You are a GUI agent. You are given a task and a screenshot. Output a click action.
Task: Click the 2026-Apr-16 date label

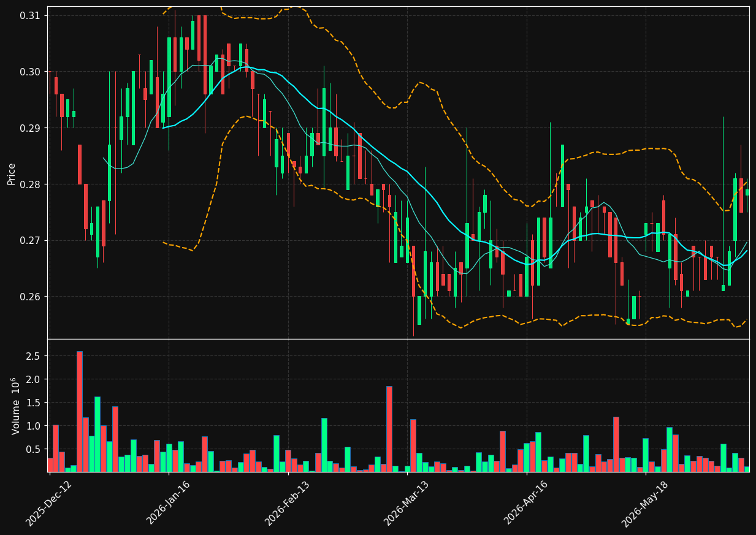(x=527, y=503)
